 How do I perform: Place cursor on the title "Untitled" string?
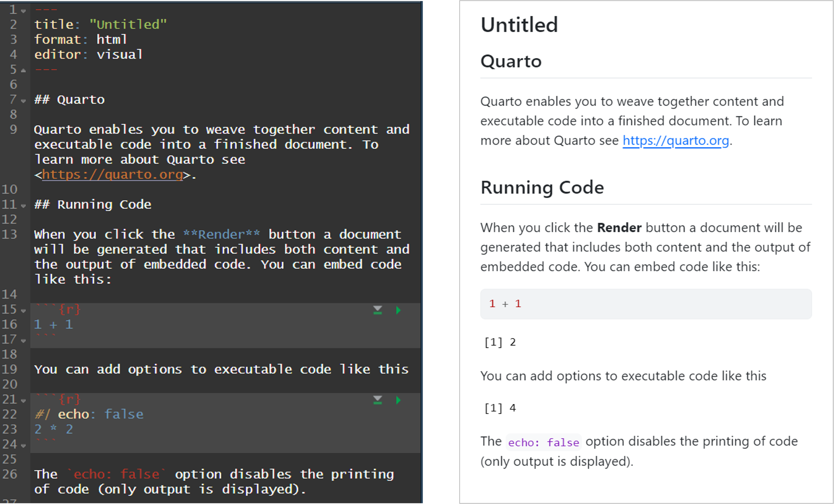pos(128,25)
